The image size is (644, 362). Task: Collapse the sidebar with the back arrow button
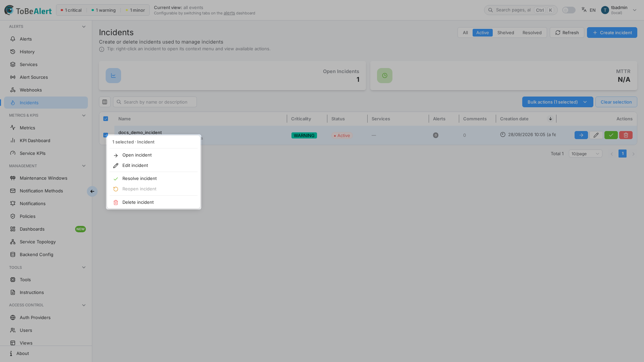coord(92,191)
